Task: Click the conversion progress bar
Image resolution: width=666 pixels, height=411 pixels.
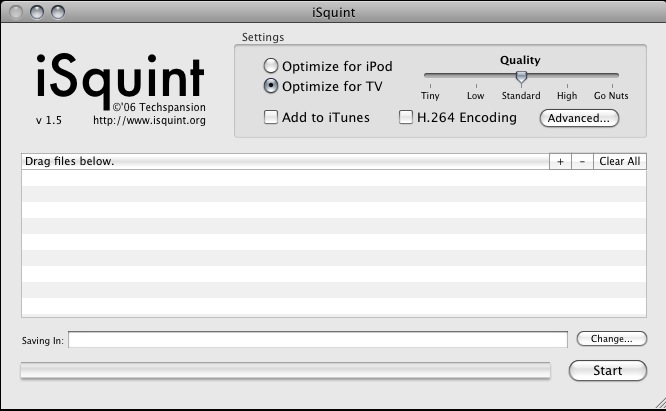Action: coord(285,370)
